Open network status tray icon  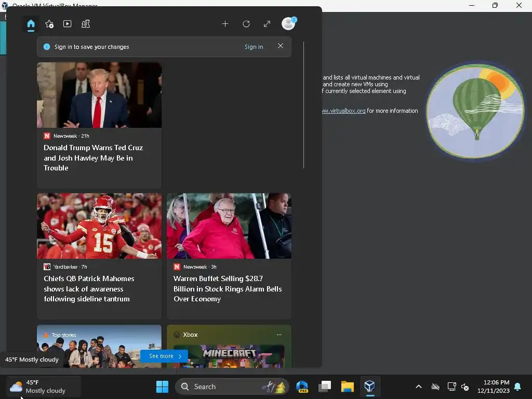click(451, 387)
